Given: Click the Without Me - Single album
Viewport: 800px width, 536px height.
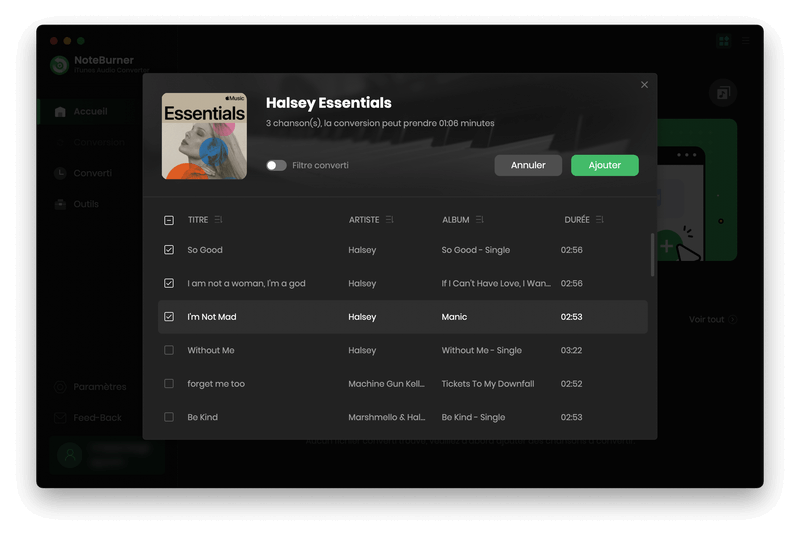Looking at the screenshot, I should 482,350.
